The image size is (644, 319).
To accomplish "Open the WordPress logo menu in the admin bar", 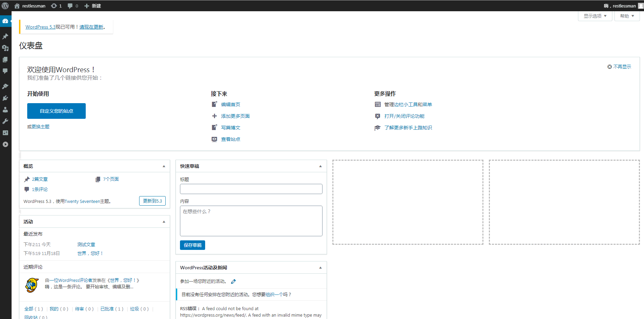I will click(x=5, y=6).
